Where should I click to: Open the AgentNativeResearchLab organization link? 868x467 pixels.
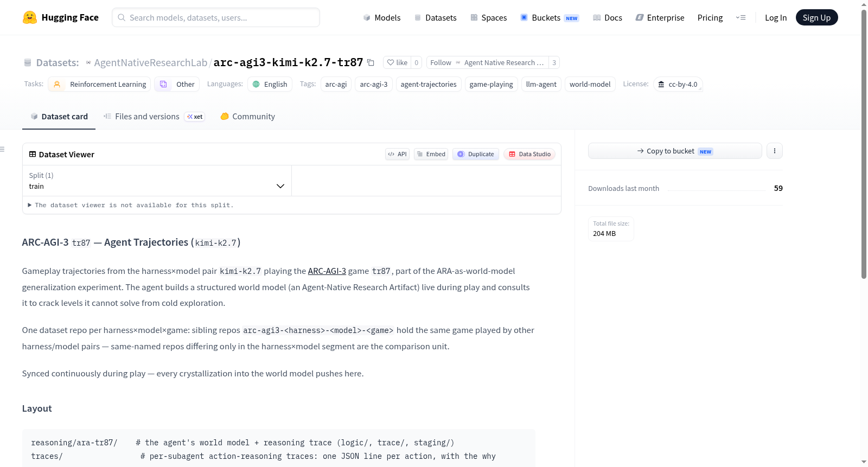coord(150,62)
